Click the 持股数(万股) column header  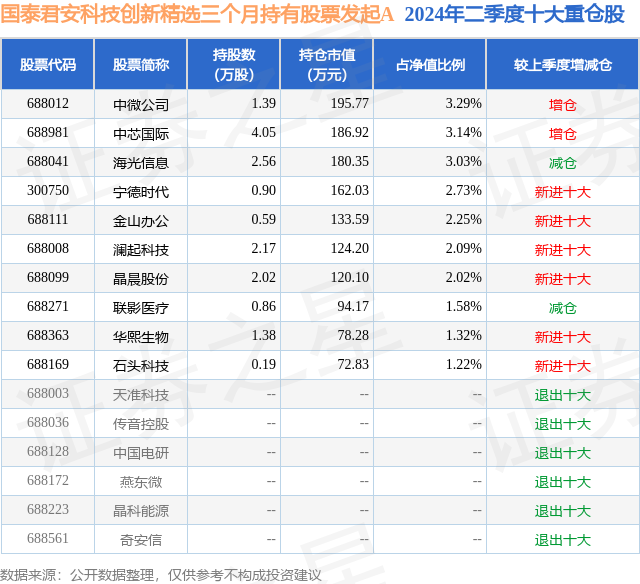tap(233, 64)
